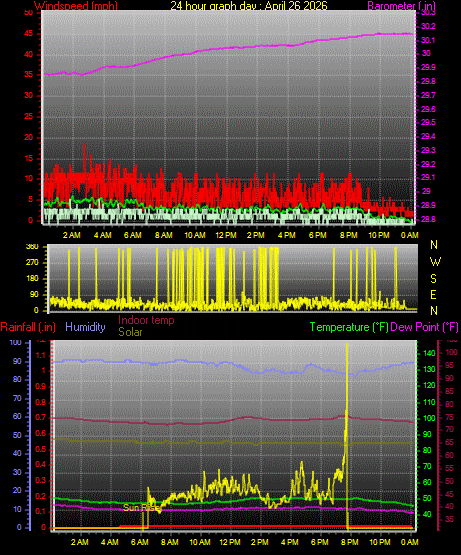This screenshot has height=555, width=461.
Task: Click "10 PM" under the temperature graph
Action: (x=380, y=542)
